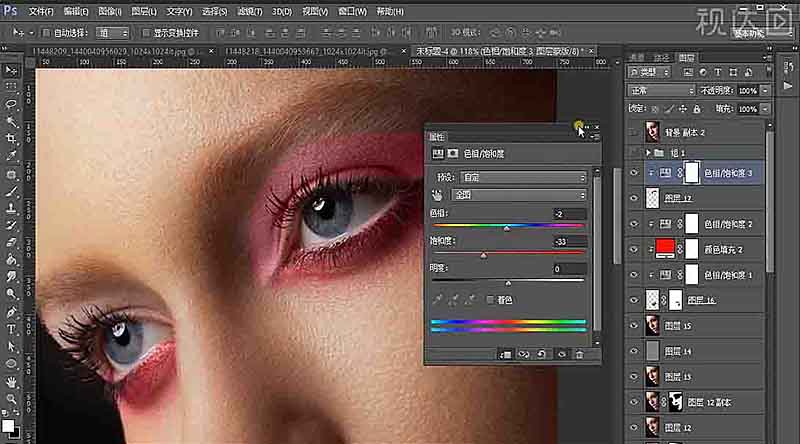Select the 属性 properties panel tab

tap(436, 137)
